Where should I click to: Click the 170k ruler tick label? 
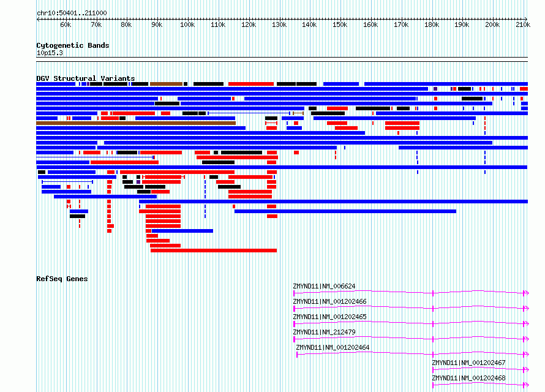pyautogui.click(x=401, y=24)
